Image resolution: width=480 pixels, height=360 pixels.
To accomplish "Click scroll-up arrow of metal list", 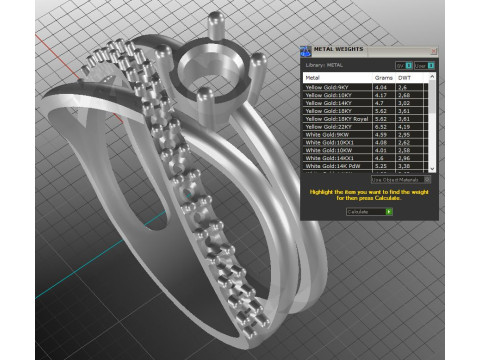I will pyautogui.click(x=432, y=77).
